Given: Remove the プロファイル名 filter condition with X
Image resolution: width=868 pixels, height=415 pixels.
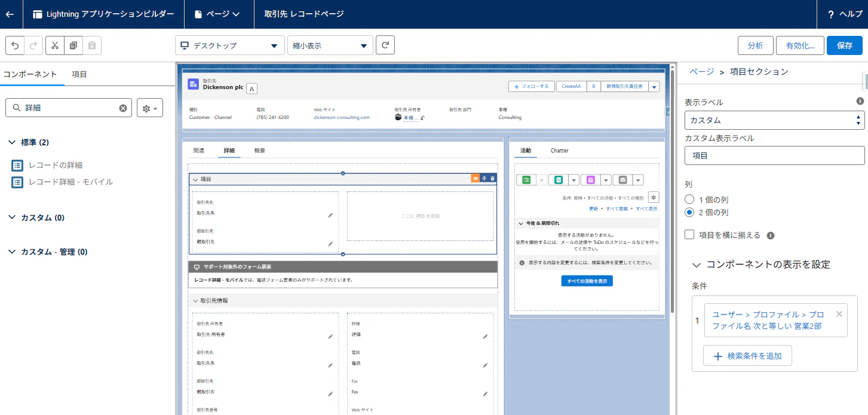Looking at the screenshot, I should coord(839,314).
